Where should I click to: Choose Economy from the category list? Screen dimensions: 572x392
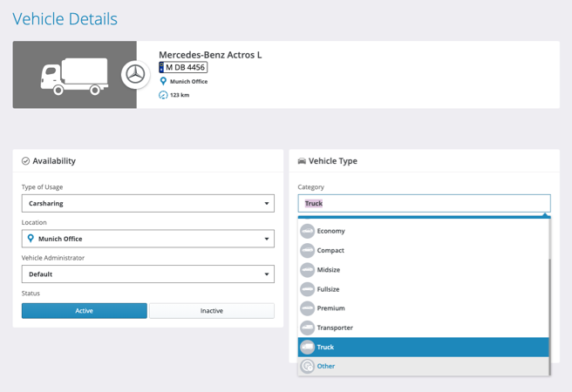click(x=423, y=231)
